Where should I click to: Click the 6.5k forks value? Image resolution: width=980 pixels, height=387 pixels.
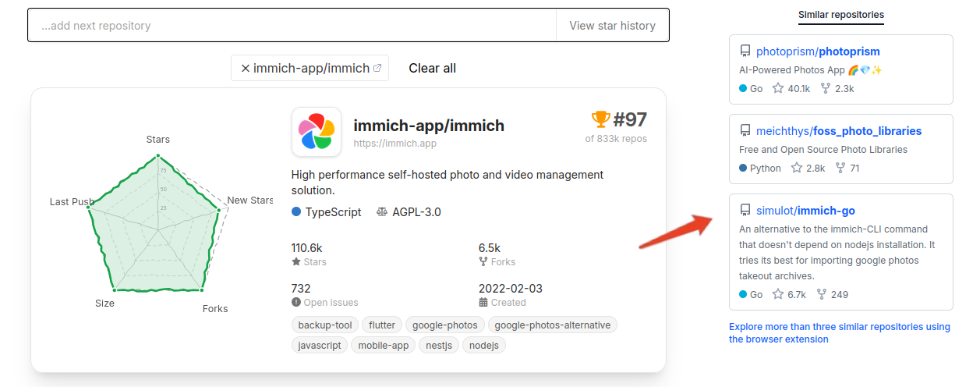(490, 247)
